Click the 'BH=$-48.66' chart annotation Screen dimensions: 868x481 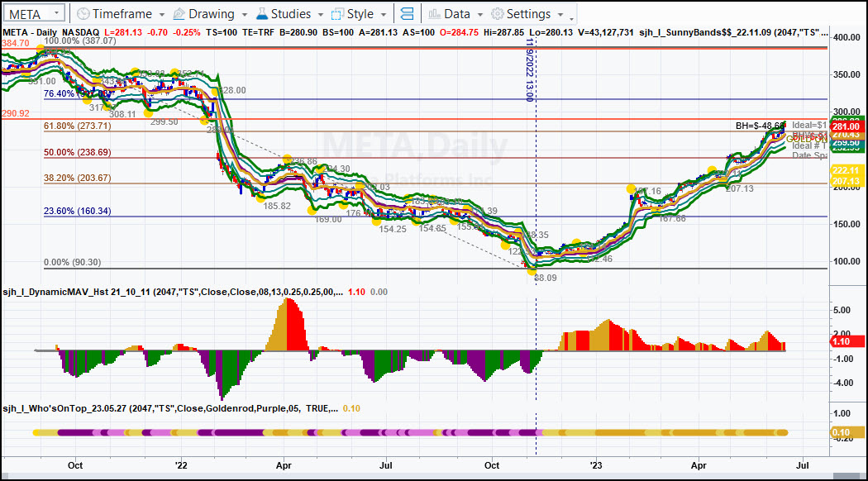760,126
